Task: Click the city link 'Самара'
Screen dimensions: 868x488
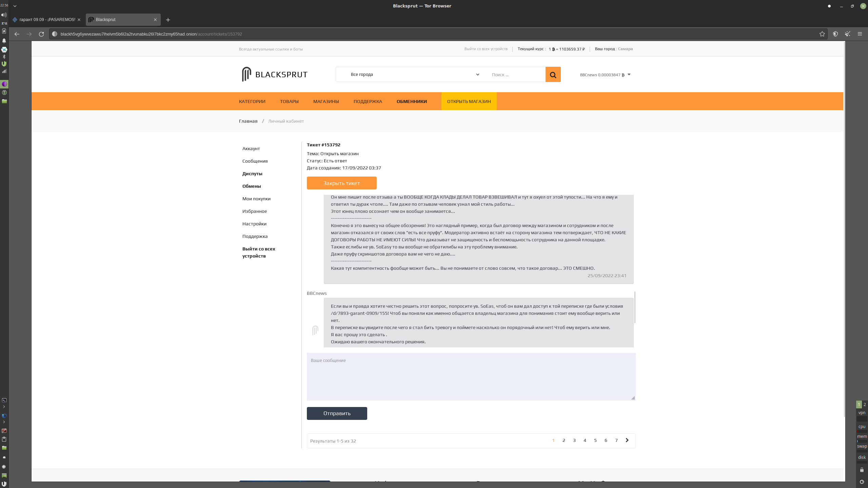Action: [625, 49]
